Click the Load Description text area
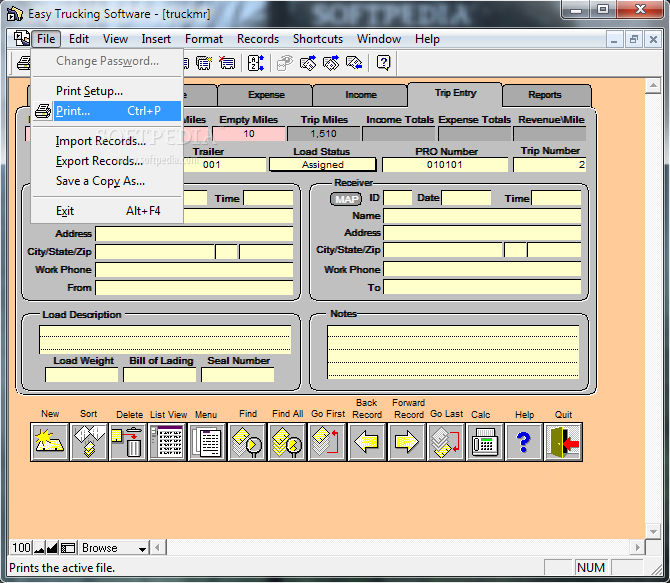This screenshot has height=583, width=670. click(165, 339)
